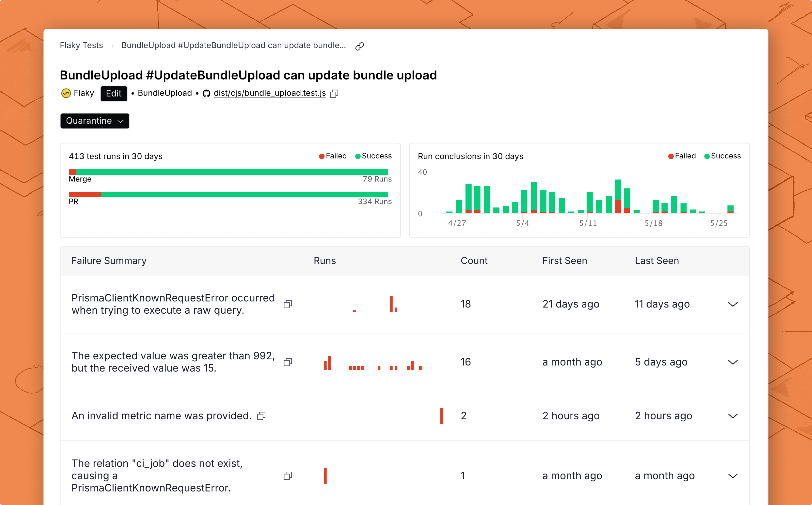Image resolution: width=812 pixels, height=505 pixels.
Task: Copy the 'invalid metric name' failure message
Action: click(261, 416)
